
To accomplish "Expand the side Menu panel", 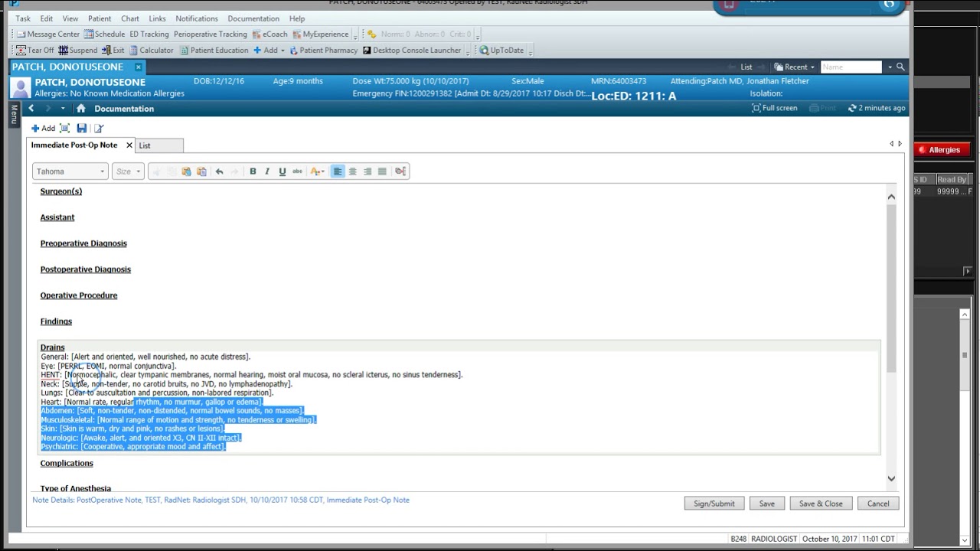I will coord(13,116).
